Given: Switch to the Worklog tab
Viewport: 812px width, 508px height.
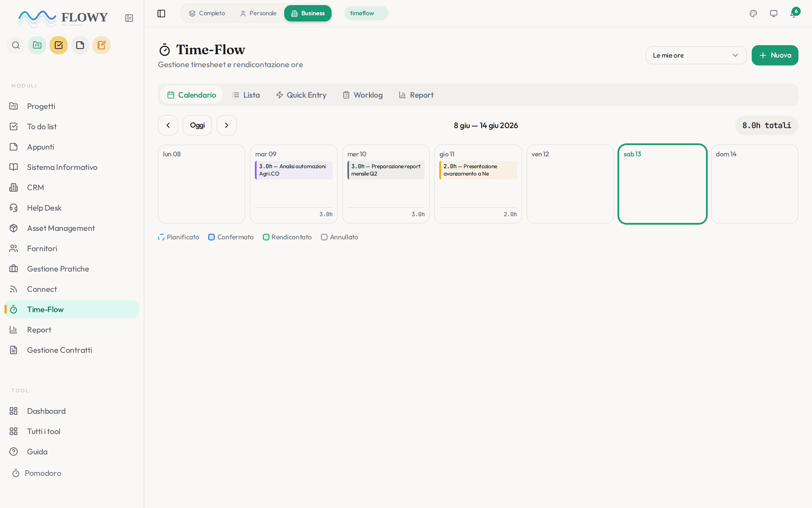Looking at the screenshot, I should 362,95.
